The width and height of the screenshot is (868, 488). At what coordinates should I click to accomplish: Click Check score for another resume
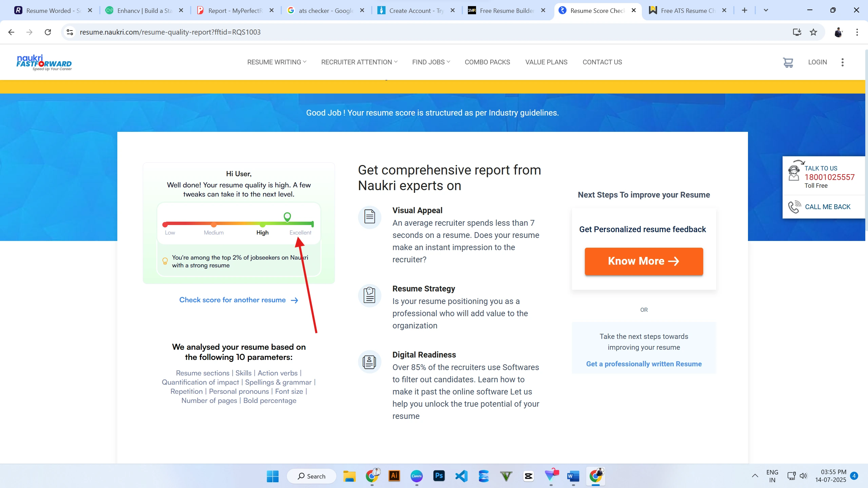pyautogui.click(x=239, y=300)
